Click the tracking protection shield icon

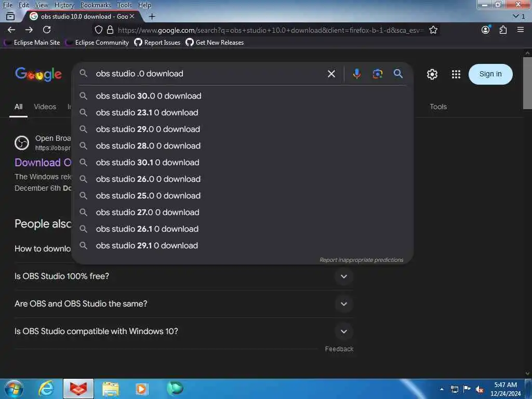point(98,30)
